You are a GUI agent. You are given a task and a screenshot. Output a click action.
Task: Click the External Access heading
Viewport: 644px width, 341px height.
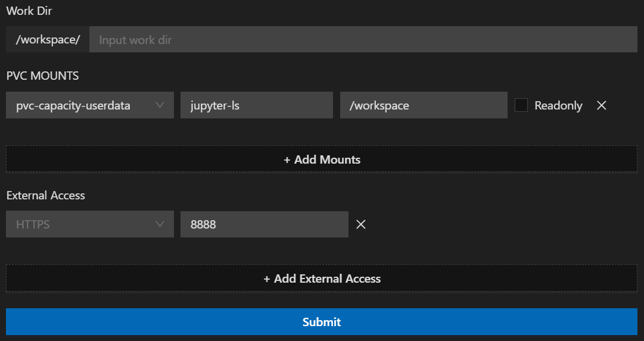[46, 195]
